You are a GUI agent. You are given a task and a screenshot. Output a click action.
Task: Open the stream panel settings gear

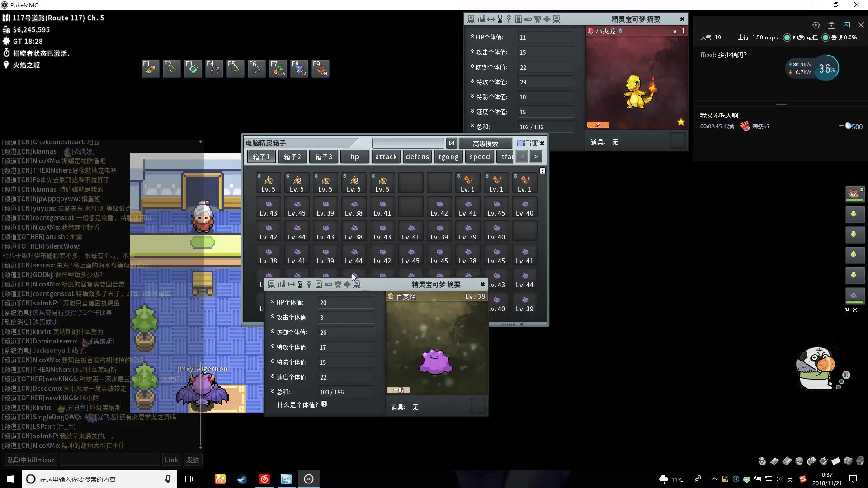pos(816,26)
